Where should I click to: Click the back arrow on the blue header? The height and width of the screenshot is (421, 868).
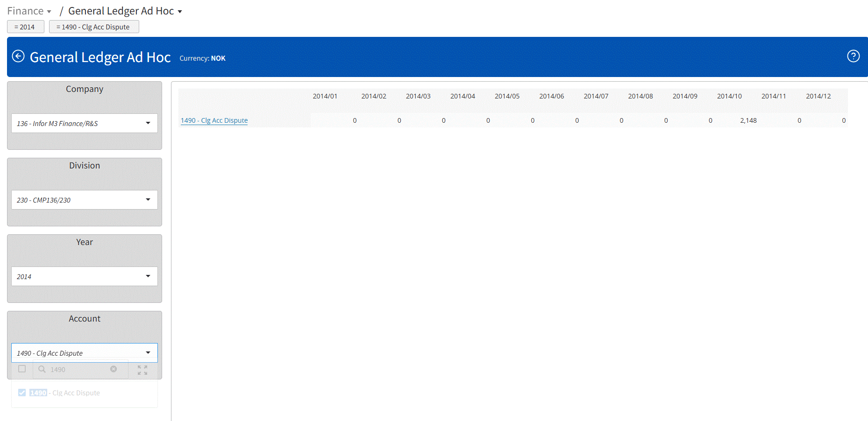(x=18, y=56)
